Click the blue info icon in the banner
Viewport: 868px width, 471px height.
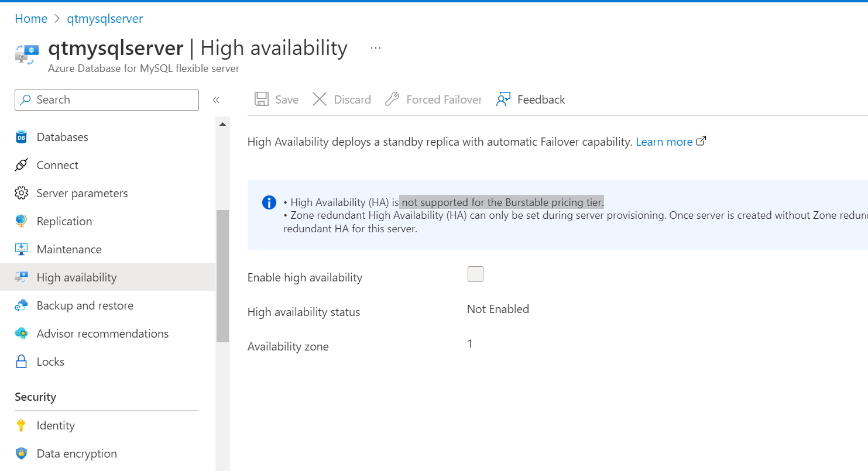[269, 202]
